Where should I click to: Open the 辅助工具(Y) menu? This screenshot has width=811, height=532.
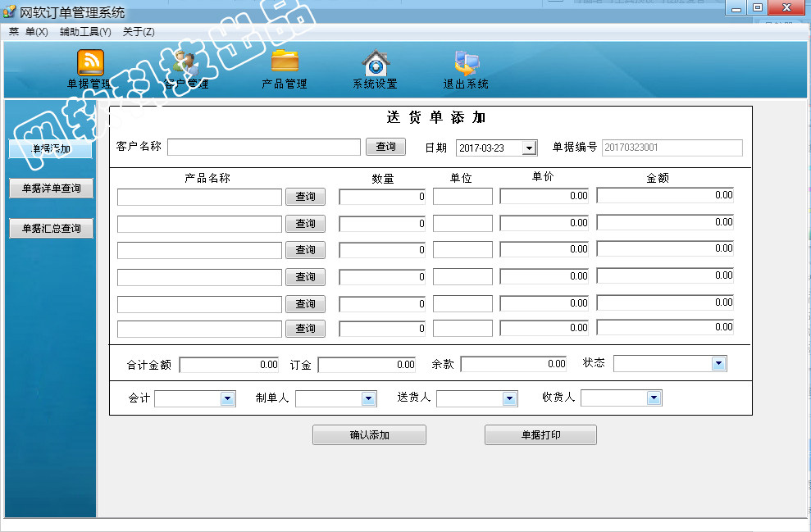[85, 32]
